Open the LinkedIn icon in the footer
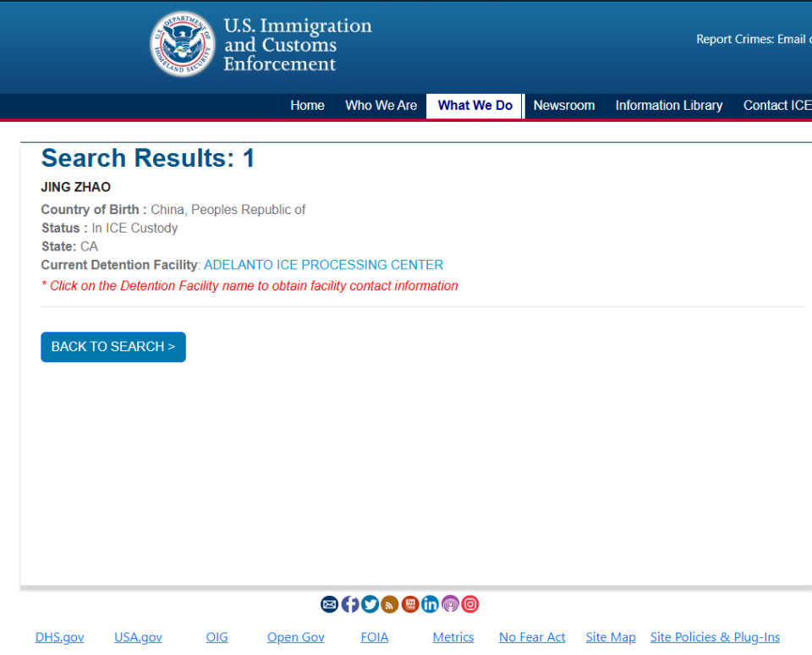Screen dimensions: 812x655 430,604
